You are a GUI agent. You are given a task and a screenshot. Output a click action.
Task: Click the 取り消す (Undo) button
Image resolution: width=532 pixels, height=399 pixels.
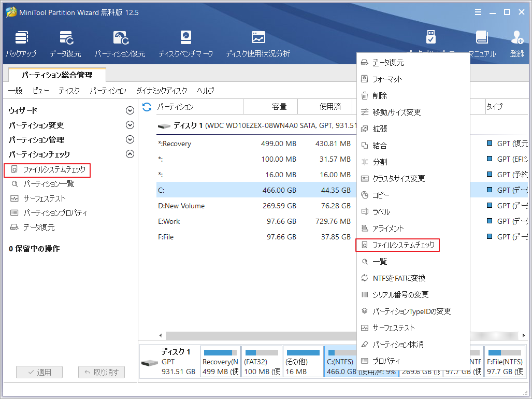102,372
